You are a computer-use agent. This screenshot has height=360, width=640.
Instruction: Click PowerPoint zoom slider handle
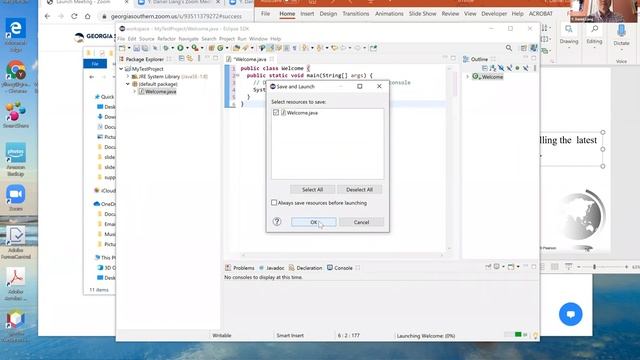(x=594, y=267)
